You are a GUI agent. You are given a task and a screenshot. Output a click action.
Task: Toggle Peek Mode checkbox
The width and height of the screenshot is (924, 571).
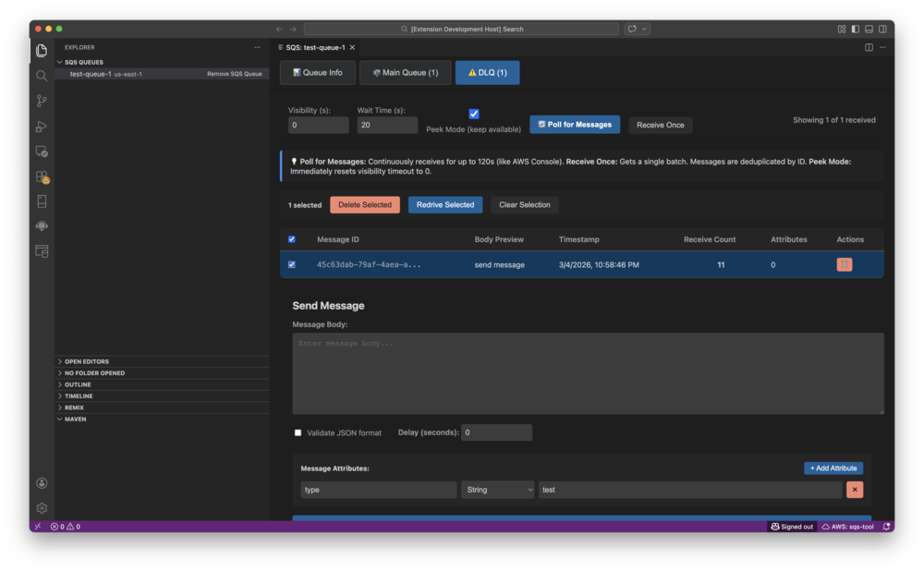tap(474, 114)
